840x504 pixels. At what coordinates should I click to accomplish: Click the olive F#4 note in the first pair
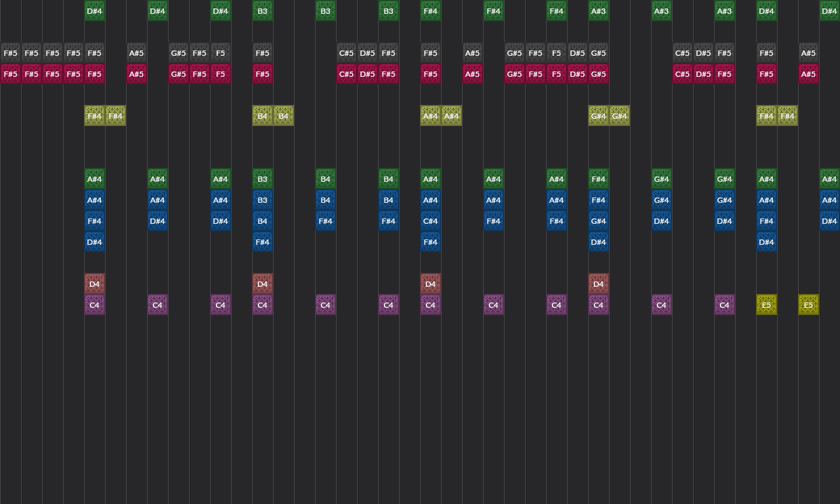(94, 115)
